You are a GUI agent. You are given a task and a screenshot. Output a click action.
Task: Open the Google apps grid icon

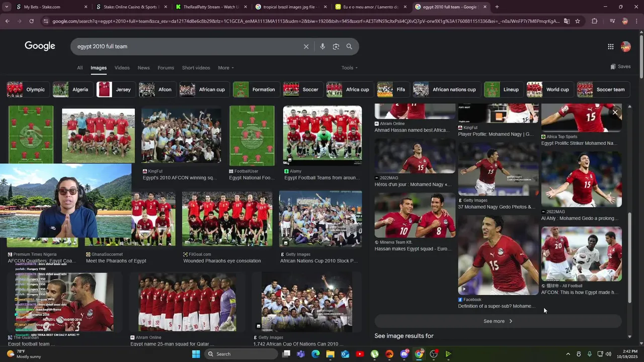tap(610, 46)
